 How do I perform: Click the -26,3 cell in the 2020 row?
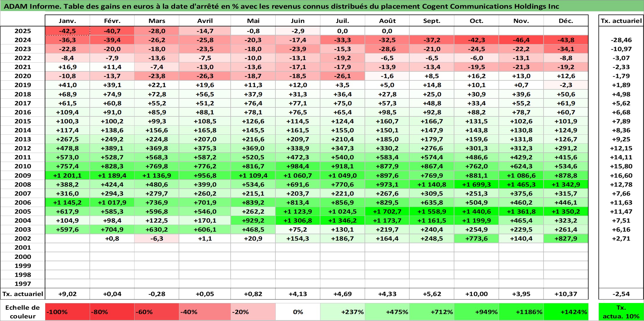pyautogui.click(x=205, y=76)
